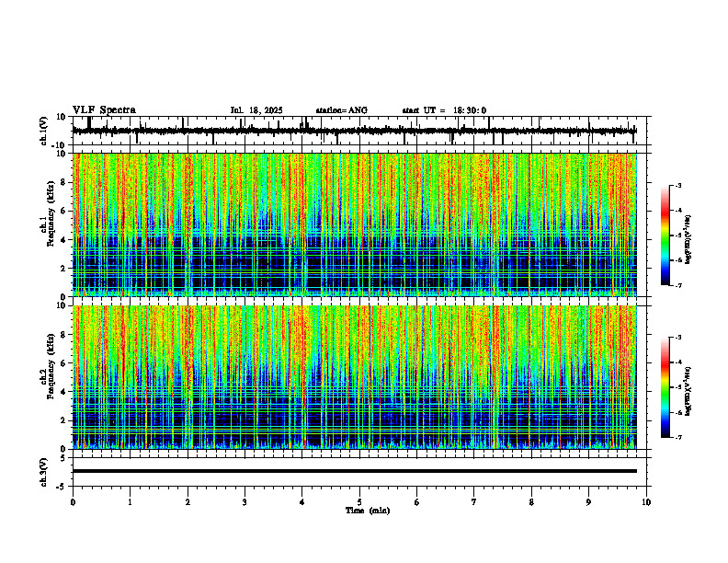Click the "Time (min)" x-axis label
Screen dimensions: 728x563
368,511
